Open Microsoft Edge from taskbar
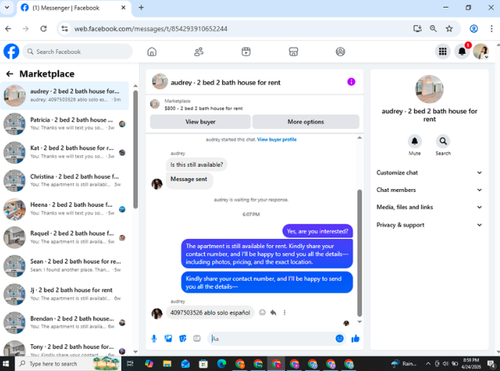500x371 pixels. click(x=222, y=364)
